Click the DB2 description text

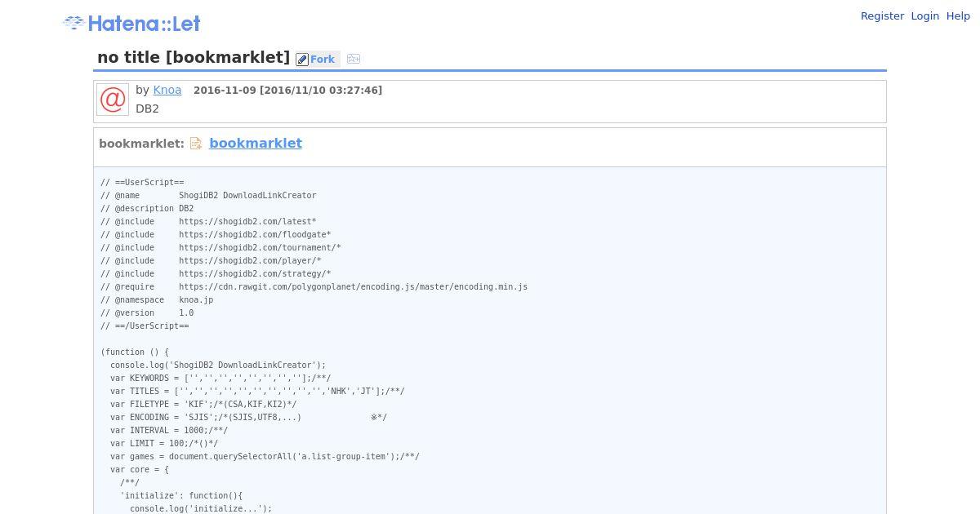147,109
